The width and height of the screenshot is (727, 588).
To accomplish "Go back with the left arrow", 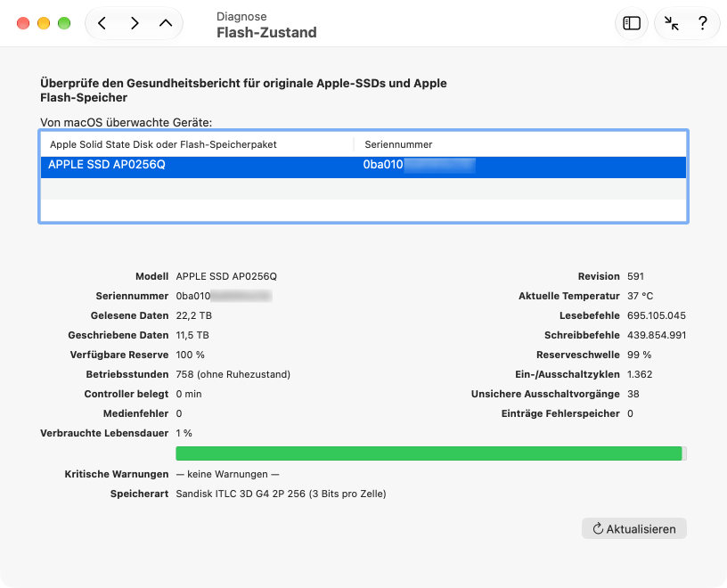I will point(102,23).
